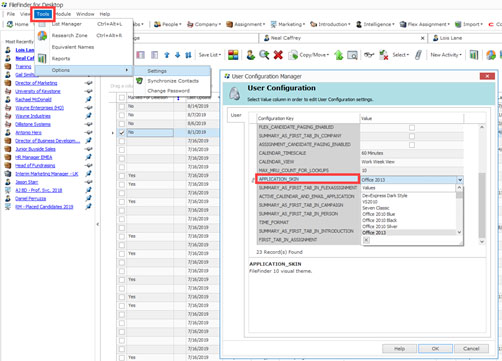This screenshot has width=502, height=361.
Task: Toggle the grid header select-all checkbox
Action: tap(122, 97)
